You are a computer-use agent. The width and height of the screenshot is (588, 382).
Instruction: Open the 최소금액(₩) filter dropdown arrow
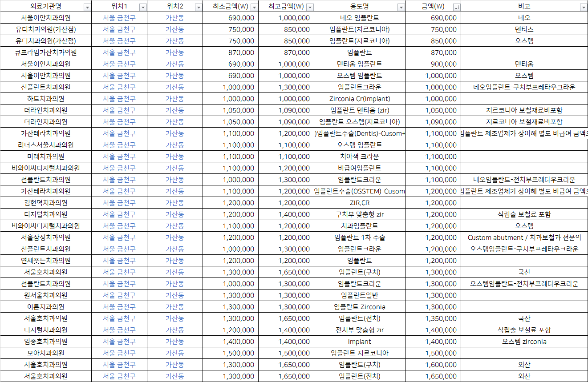(254, 7)
